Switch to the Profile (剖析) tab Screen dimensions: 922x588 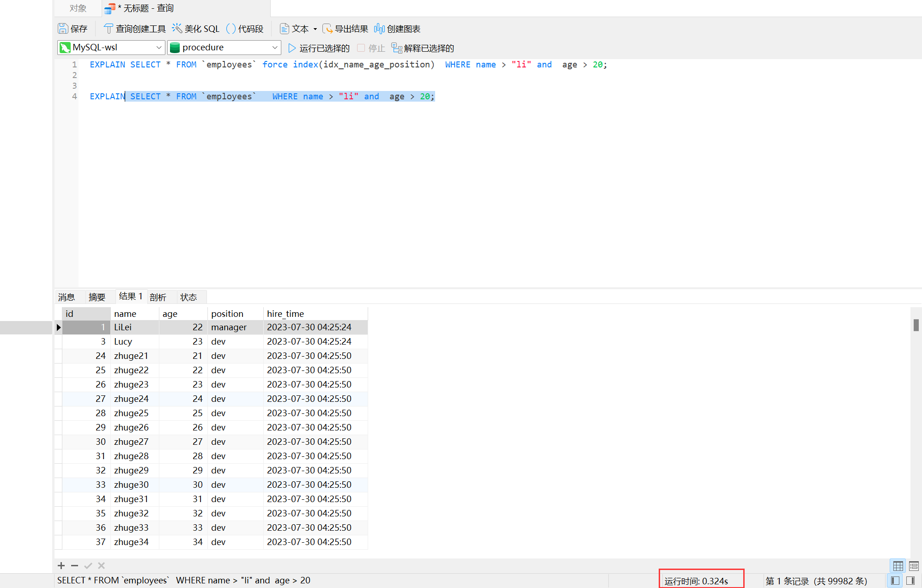coord(158,297)
